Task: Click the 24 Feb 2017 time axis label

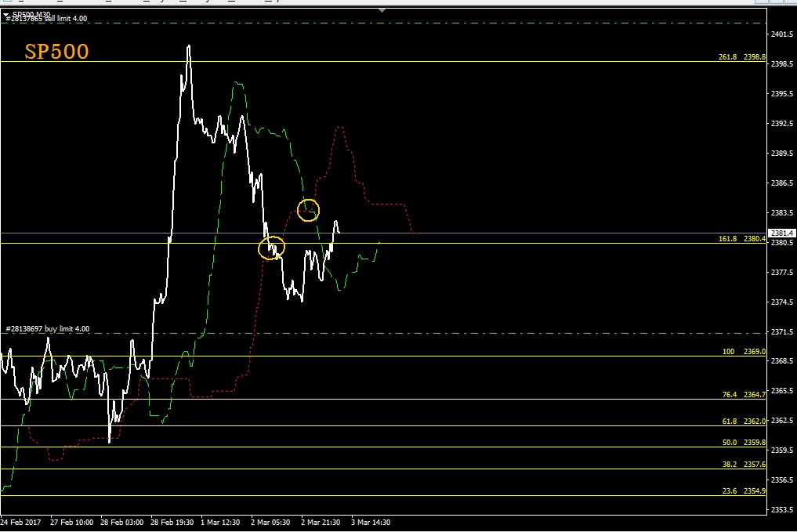Action: pos(21,523)
